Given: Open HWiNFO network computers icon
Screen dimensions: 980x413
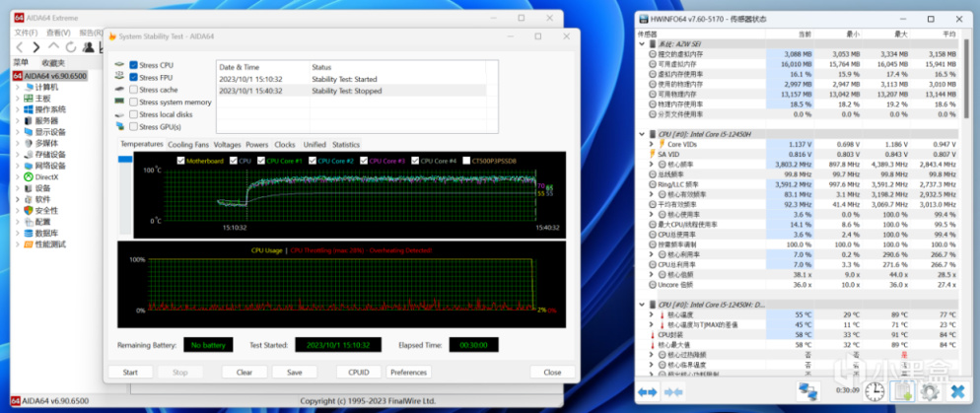Looking at the screenshot, I should coord(808,391).
